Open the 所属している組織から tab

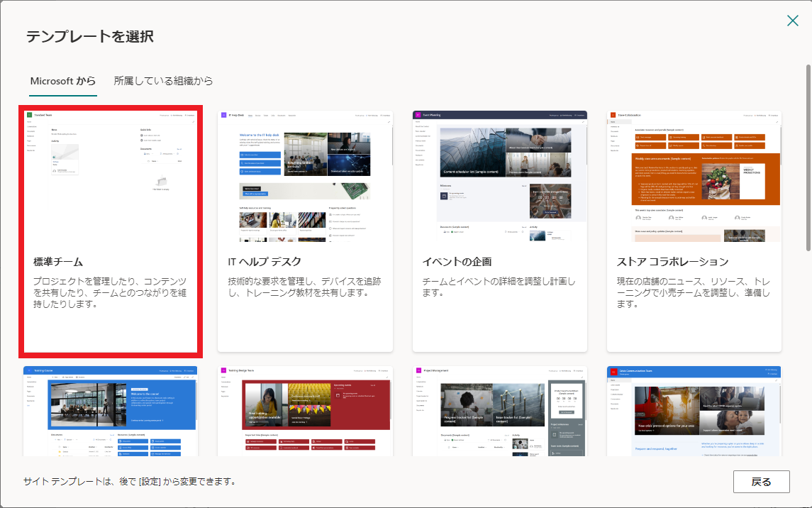(x=163, y=82)
